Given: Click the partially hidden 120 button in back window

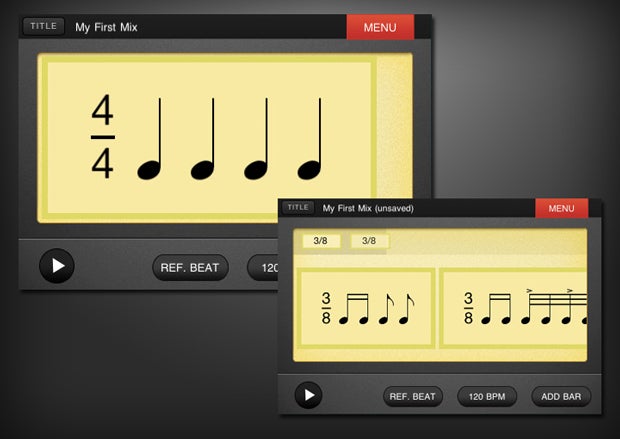Looking at the screenshot, I should click(x=263, y=268).
